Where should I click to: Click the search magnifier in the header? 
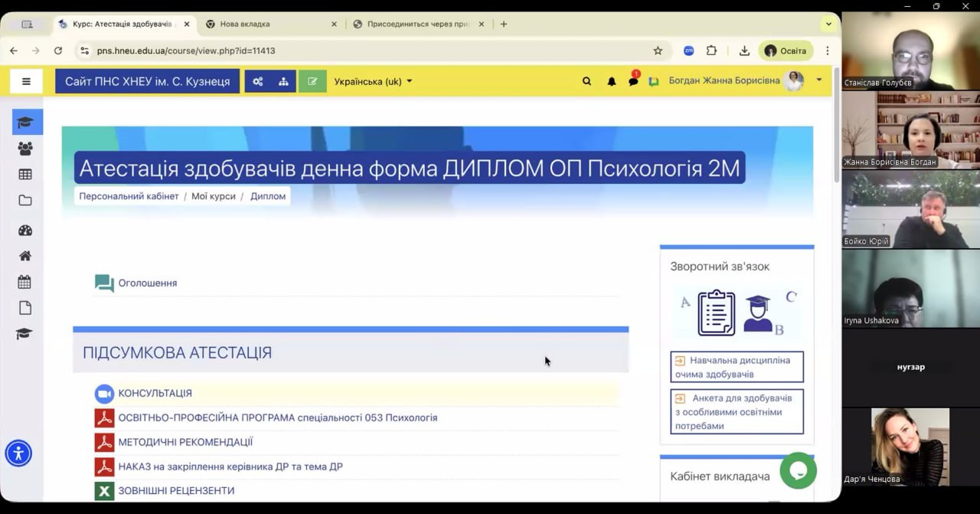586,81
